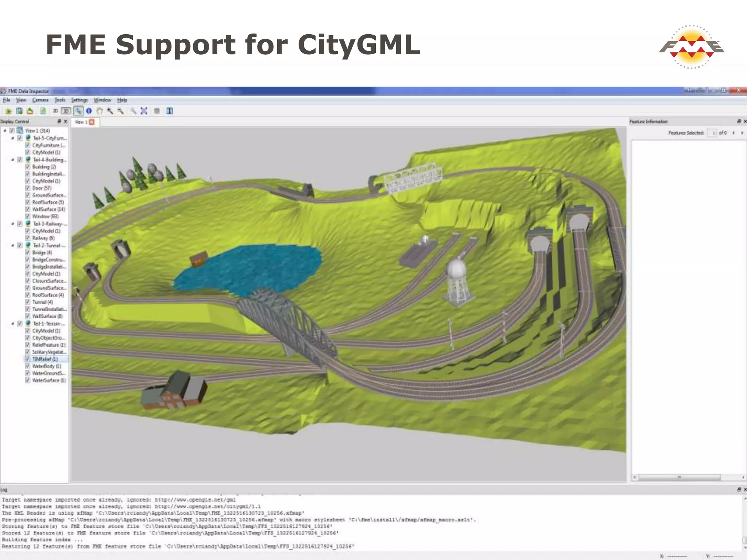Click the Open Dataset toolbar icon
Screen dimensions: 747x560
point(8,111)
